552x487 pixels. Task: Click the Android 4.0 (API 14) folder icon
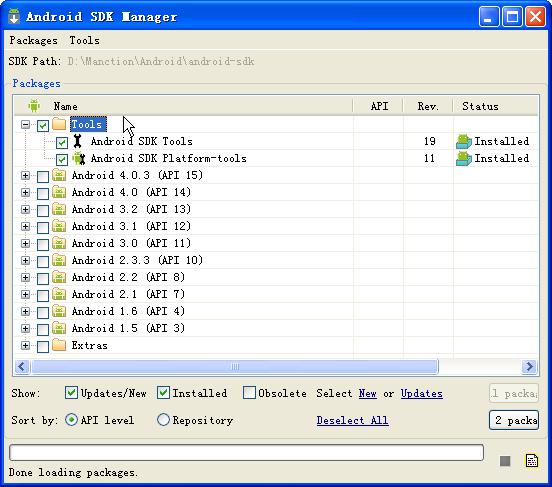(59, 192)
